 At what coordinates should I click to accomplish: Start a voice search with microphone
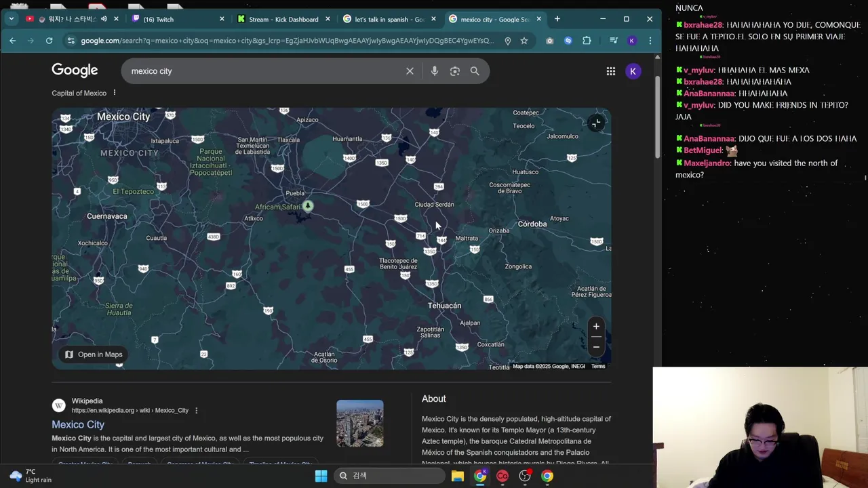435,71
